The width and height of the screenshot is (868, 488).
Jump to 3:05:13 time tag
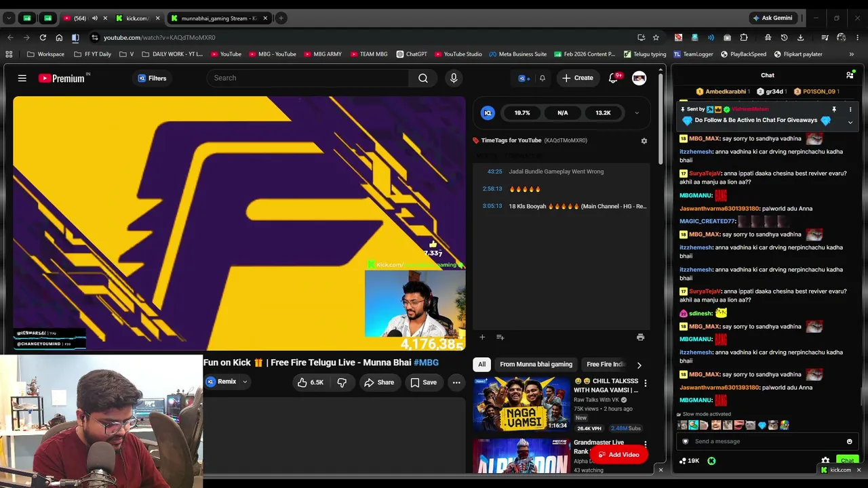click(x=492, y=206)
